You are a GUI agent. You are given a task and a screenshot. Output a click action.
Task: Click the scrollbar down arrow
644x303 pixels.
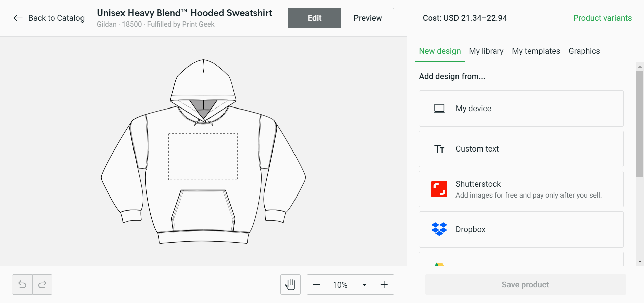(640, 262)
